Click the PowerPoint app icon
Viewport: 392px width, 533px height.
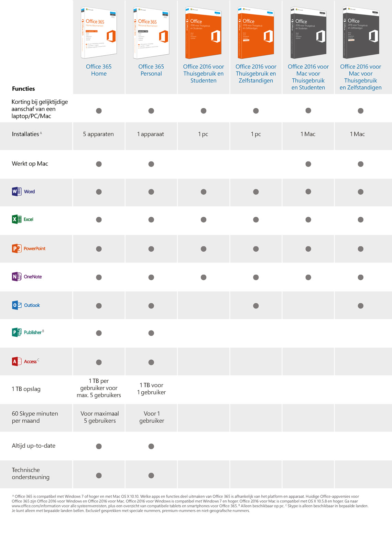pyautogui.click(x=17, y=248)
